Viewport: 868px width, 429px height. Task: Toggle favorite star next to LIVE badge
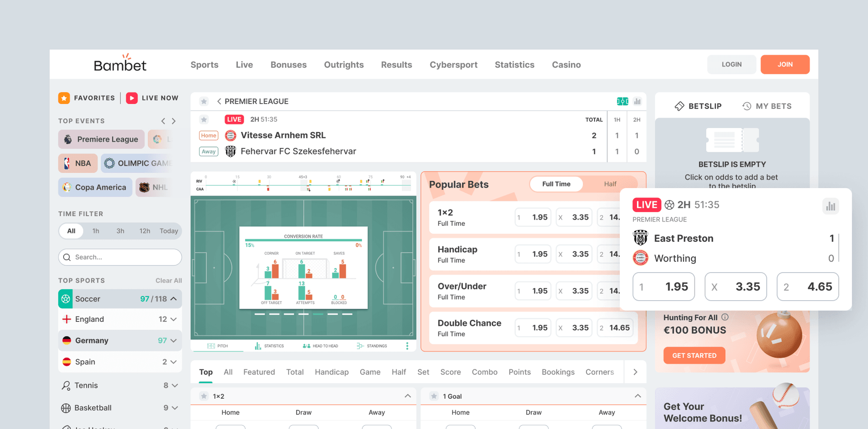point(204,119)
